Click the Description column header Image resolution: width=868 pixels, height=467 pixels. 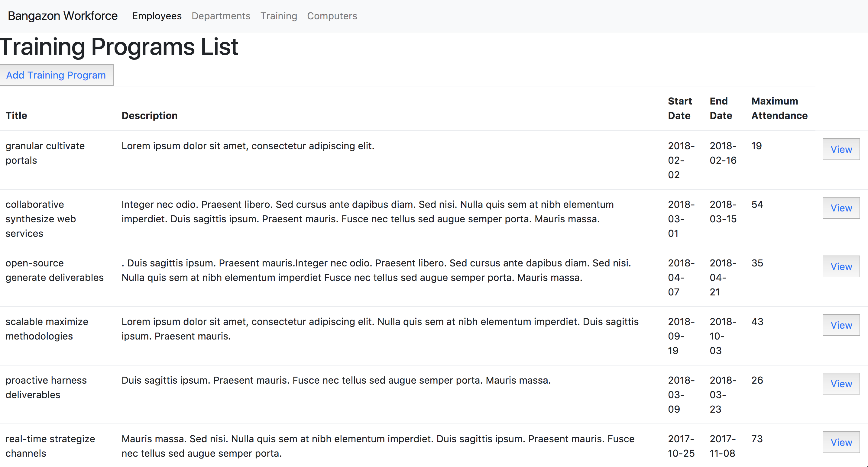pyautogui.click(x=150, y=115)
